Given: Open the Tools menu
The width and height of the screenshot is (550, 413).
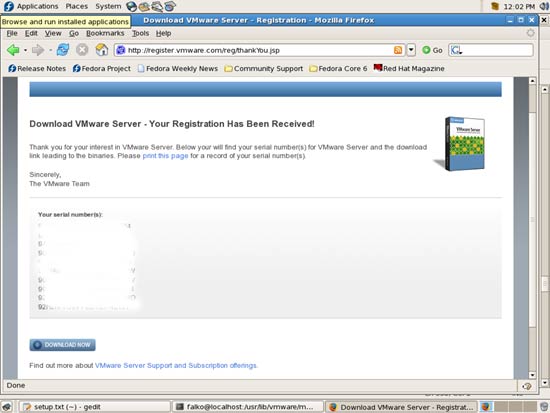Looking at the screenshot, I should (x=140, y=33).
